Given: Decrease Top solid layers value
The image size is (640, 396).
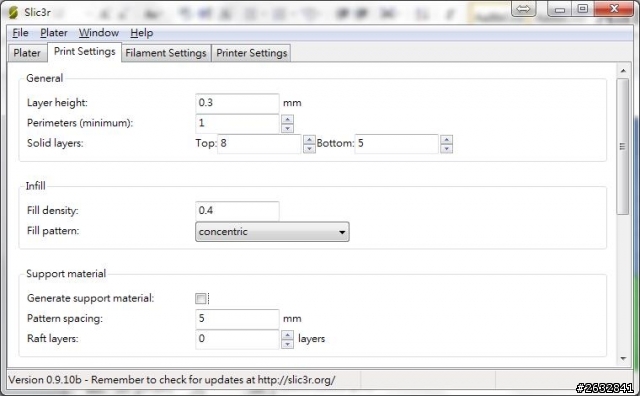Looking at the screenshot, I should [x=309, y=149].
